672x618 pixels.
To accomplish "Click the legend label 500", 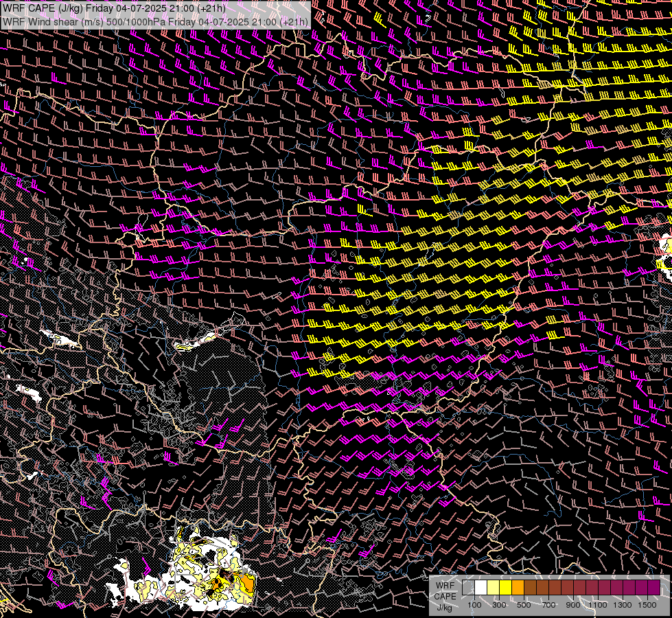I will click(x=524, y=605).
